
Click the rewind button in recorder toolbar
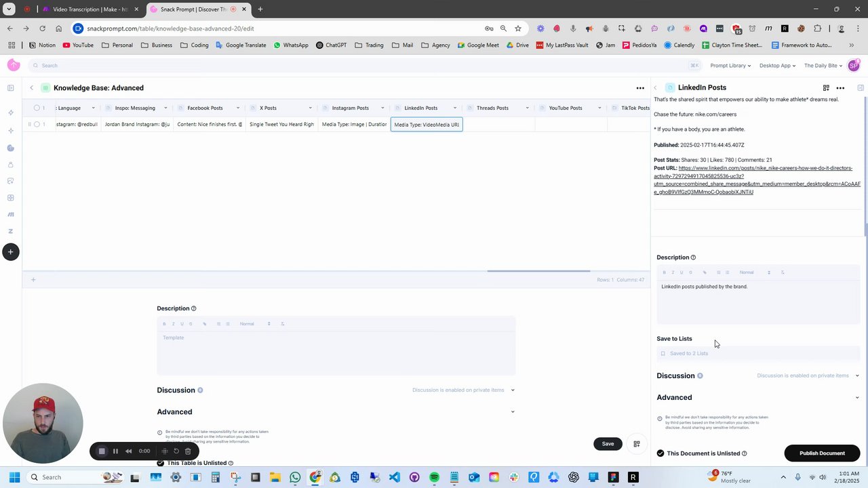[x=128, y=451]
